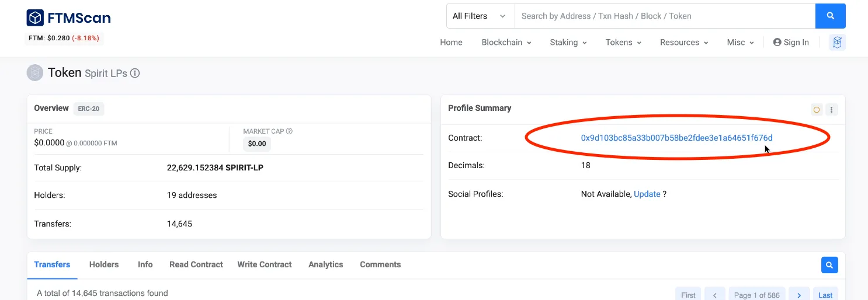Click the FTM price ticker badge
The width and height of the screenshot is (868, 300).
pos(65,38)
